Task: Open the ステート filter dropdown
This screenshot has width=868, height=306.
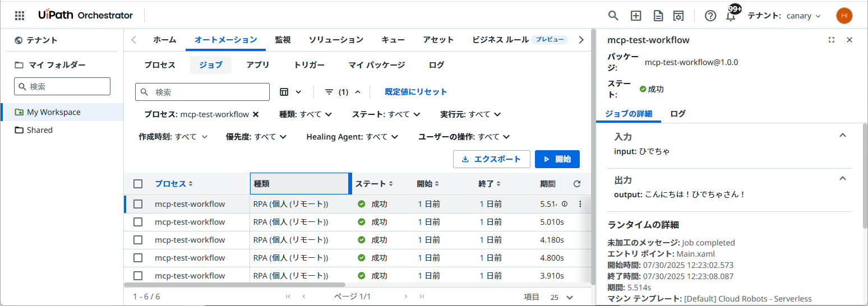Action: (x=386, y=114)
